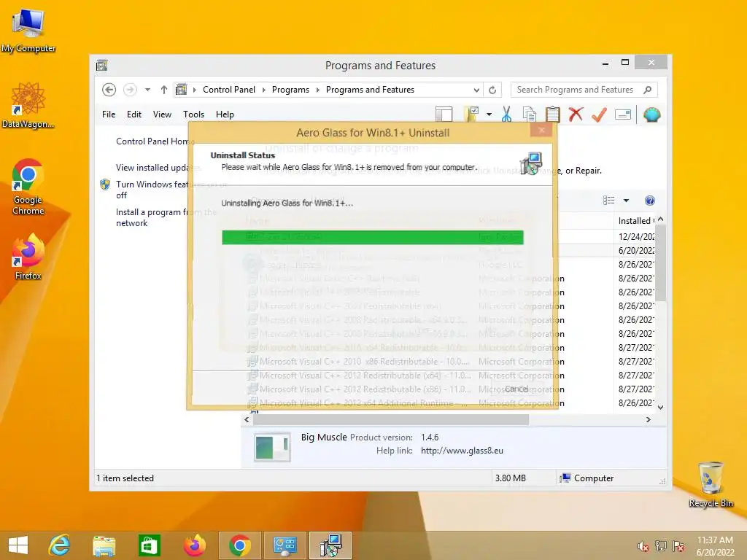Click the http://www.glass8.eu help link
The height and width of the screenshot is (560, 747).
pyautogui.click(x=462, y=451)
